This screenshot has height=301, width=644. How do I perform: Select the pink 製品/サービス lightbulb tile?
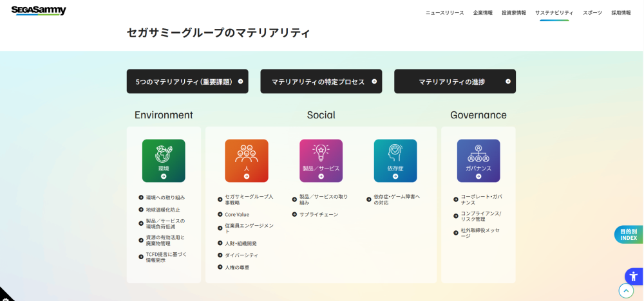click(x=321, y=160)
